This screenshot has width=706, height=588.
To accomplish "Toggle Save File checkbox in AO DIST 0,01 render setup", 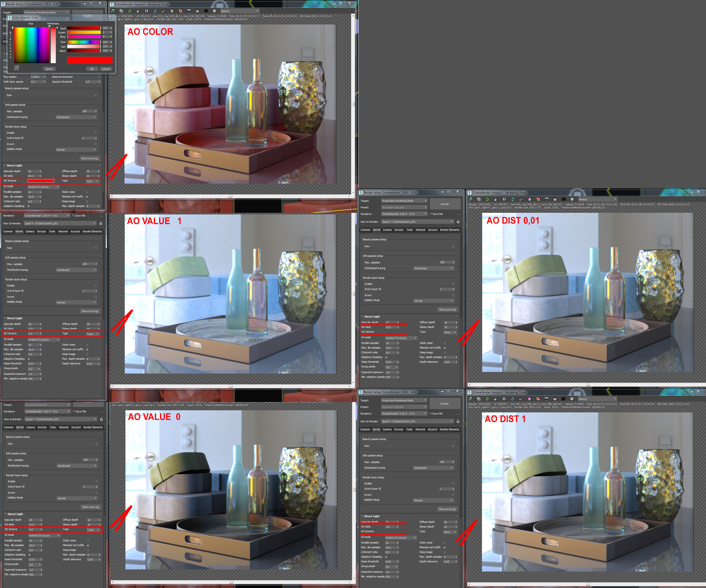I will coord(431,214).
